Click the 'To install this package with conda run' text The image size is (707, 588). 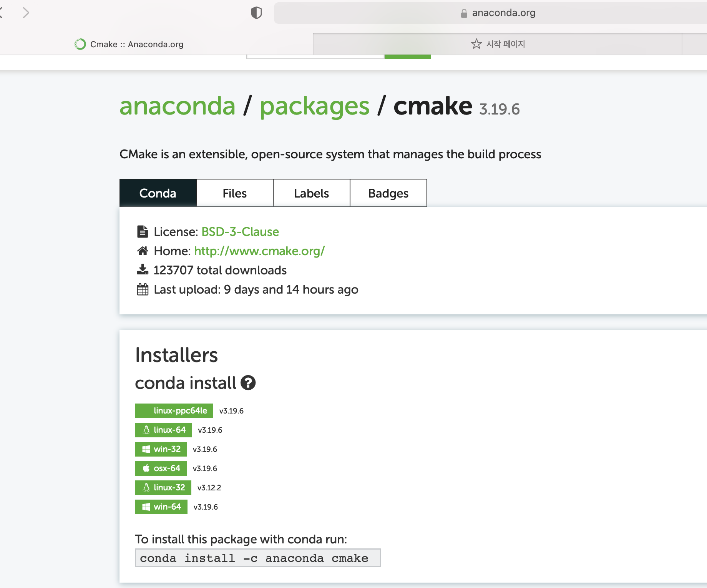(241, 539)
